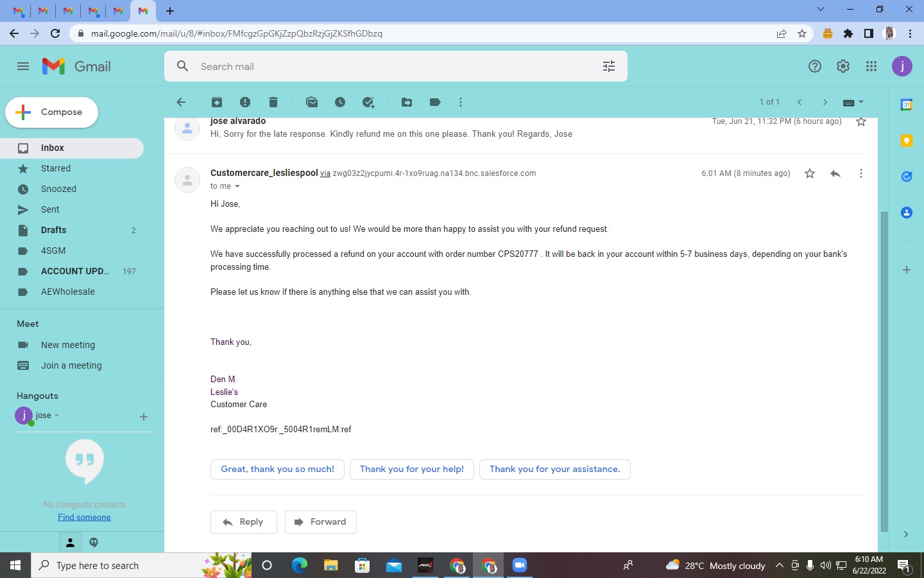The height and width of the screenshot is (578, 924).
Task: Mark this email as unread
Action: click(312, 102)
